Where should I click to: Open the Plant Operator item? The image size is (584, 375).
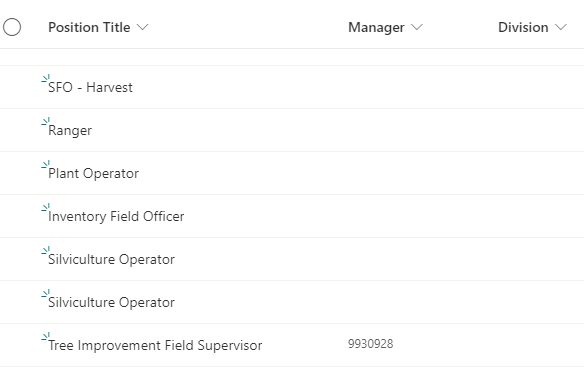[x=93, y=174]
